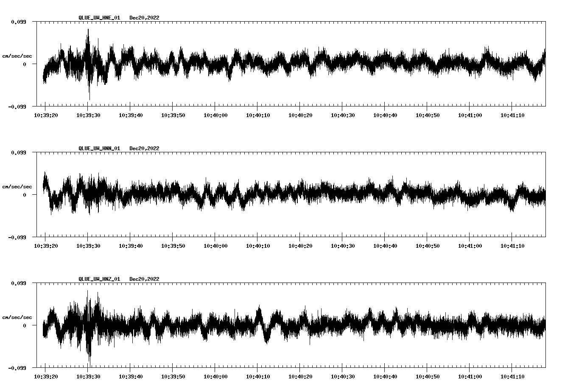Click the QLUE_UW_HNN_01 channel title
The width and height of the screenshot is (576, 392).
pos(99,148)
